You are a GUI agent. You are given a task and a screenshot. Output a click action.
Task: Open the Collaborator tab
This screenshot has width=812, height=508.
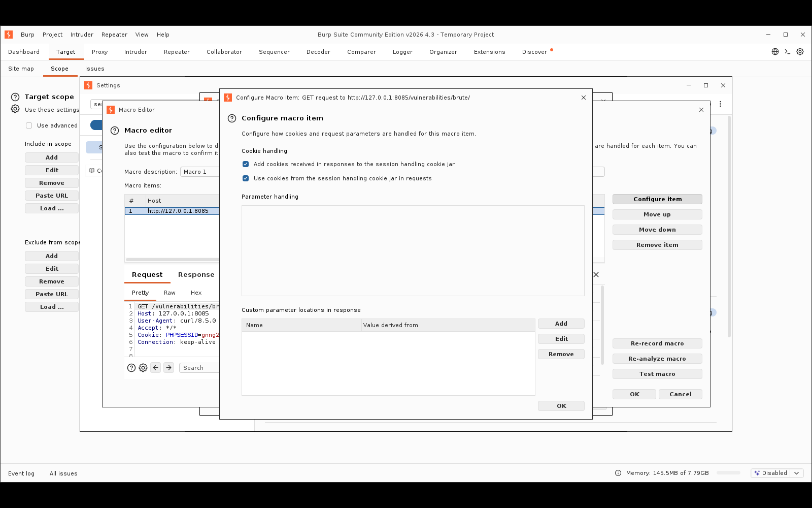point(224,52)
